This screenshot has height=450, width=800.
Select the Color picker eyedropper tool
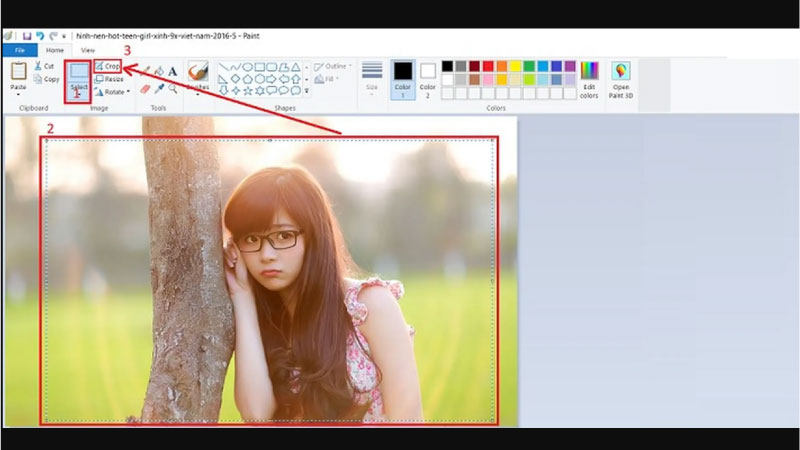point(159,89)
